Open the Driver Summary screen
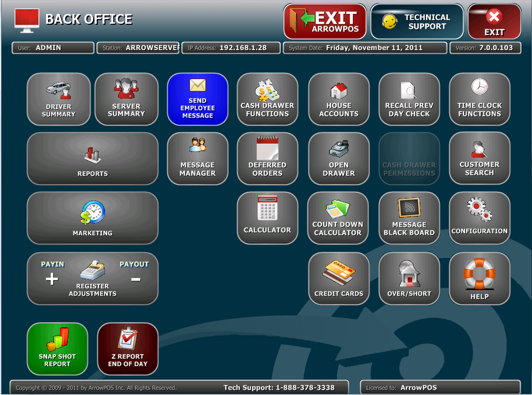Image resolution: width=532 pixels, height=395 pixels. [x=58, y=99]
